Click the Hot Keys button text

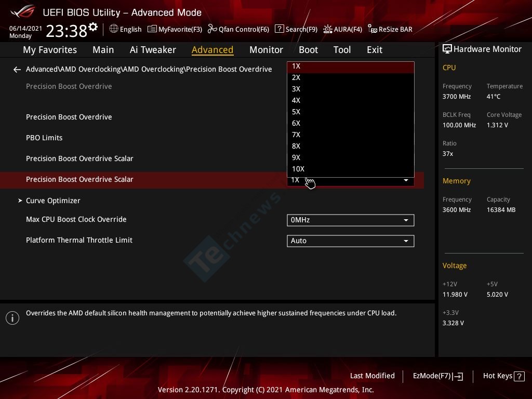pyautogui.click(x=497, y=376)
